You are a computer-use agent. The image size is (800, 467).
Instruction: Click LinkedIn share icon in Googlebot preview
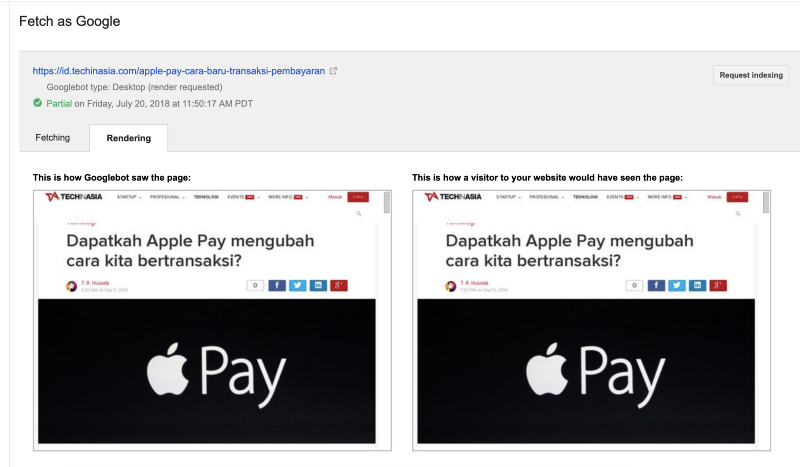coord(318,285)
